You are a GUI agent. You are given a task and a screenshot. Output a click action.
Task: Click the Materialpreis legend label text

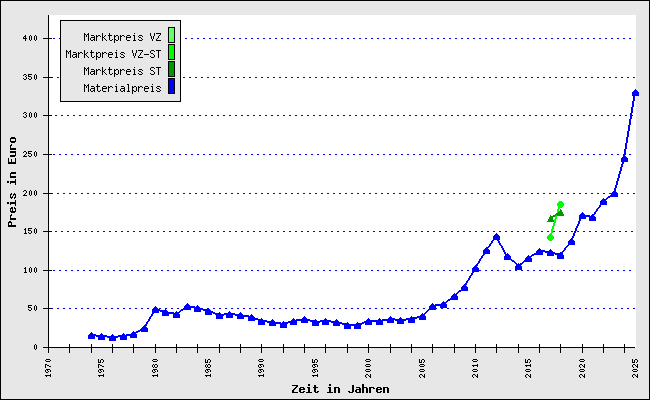point(122,88)
